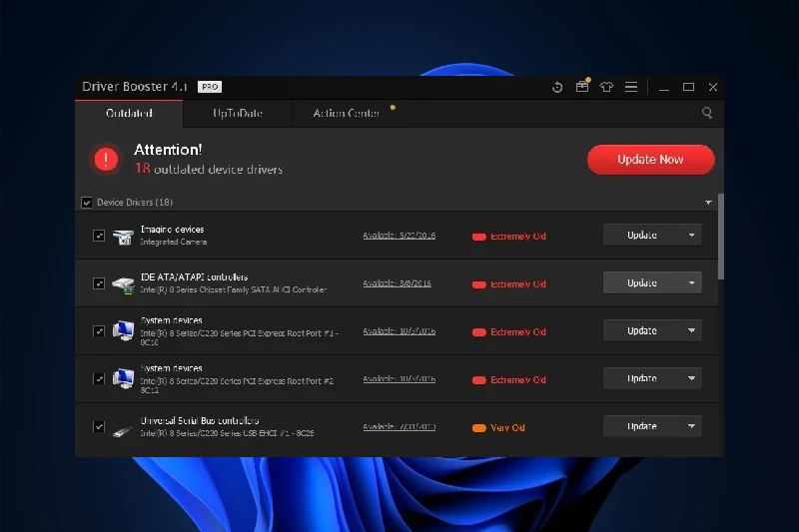Open Available date link for USB controllers
This screenshot has width=799, height=532.
pyautogui.click(x=399, y=426)
